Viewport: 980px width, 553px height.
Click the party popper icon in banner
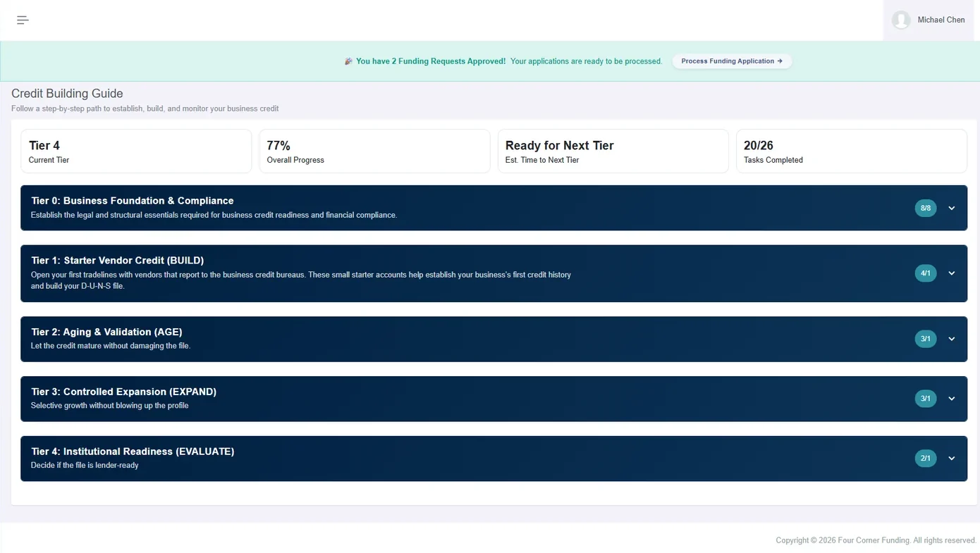(x=348, y=61)
